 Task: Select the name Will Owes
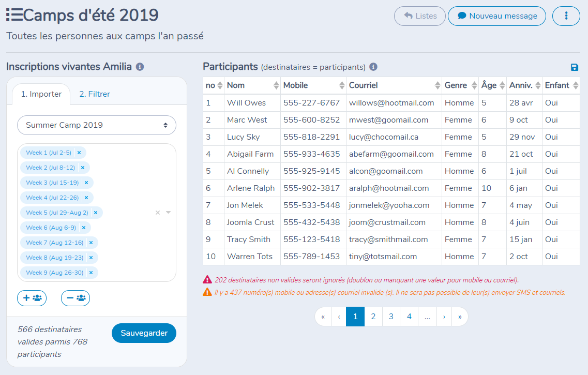pos(246,103)
